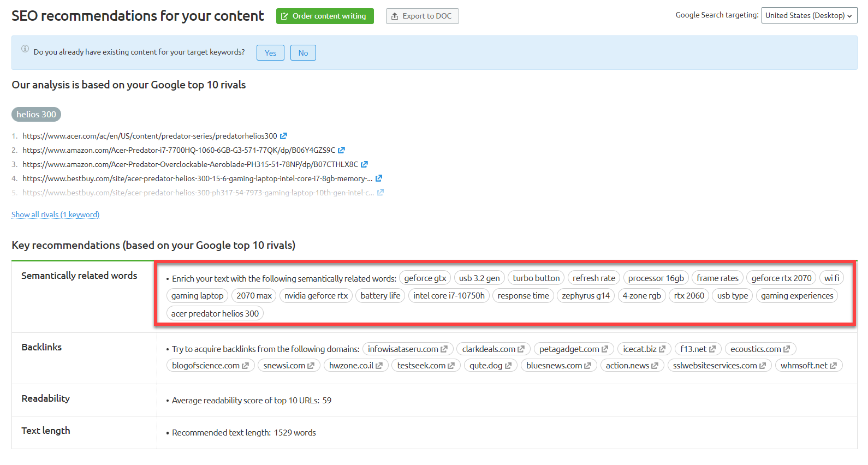Image resolution: width=868 pixels, height=465 pixels.
Task: Select the frame rates keyword tag
Action: 717,278
